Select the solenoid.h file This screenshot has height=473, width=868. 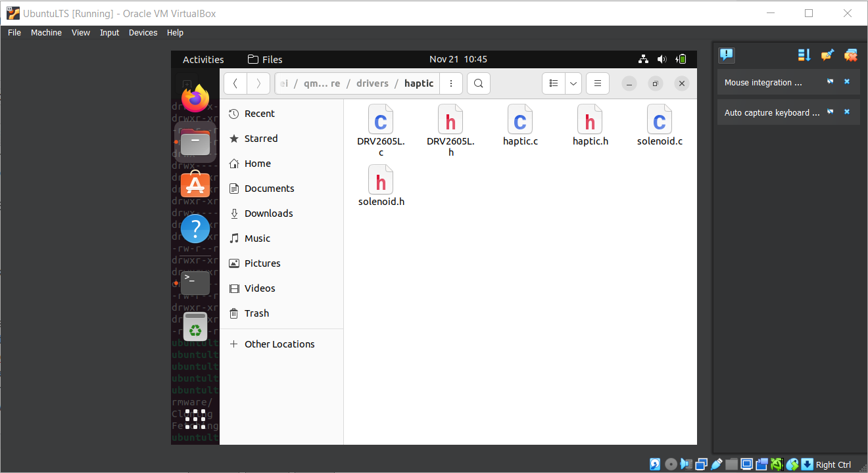[381, 187]
